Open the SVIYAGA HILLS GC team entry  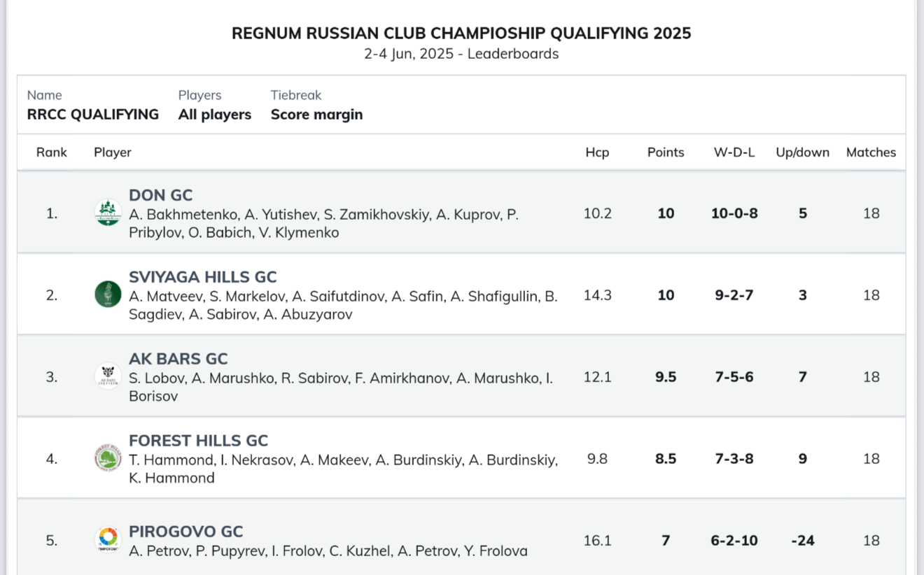tap(203, 277)
